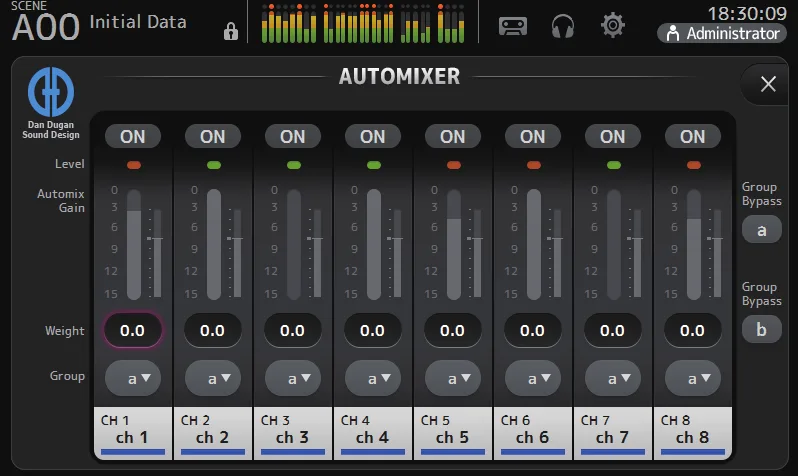Click the Initial Data scene title
798x476 pixels.
tap(138, 22)
